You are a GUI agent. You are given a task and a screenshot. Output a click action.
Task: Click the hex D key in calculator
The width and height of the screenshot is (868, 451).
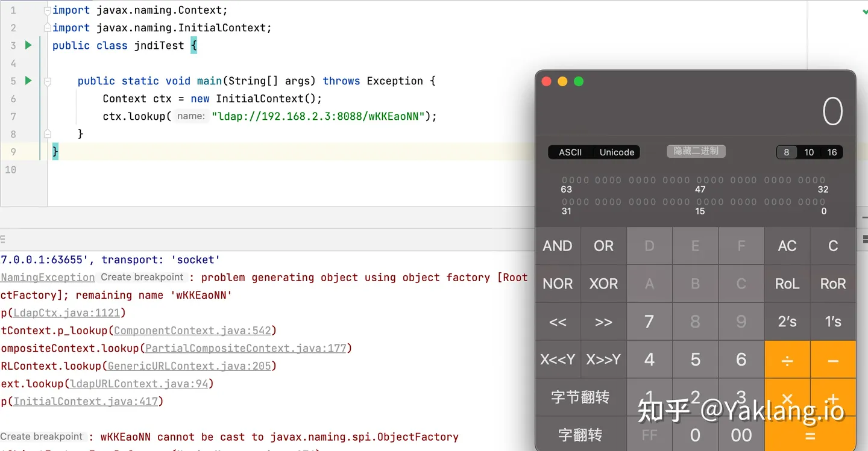649,246
